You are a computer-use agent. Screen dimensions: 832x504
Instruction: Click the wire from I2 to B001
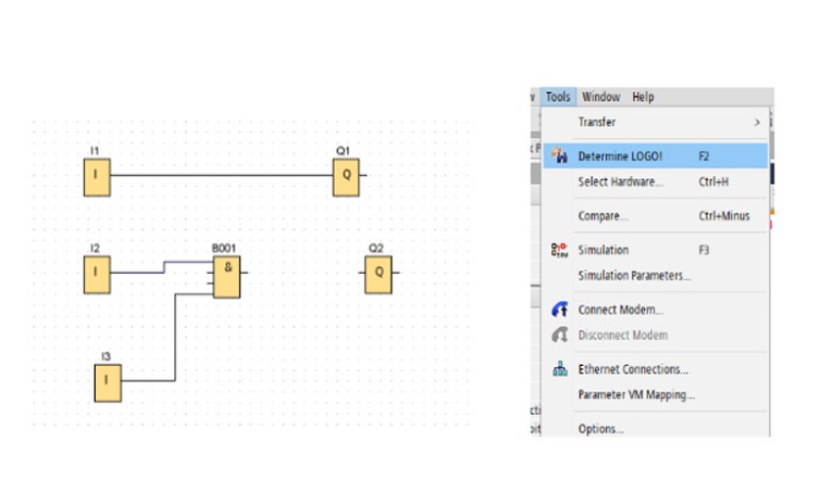point(164,267)
